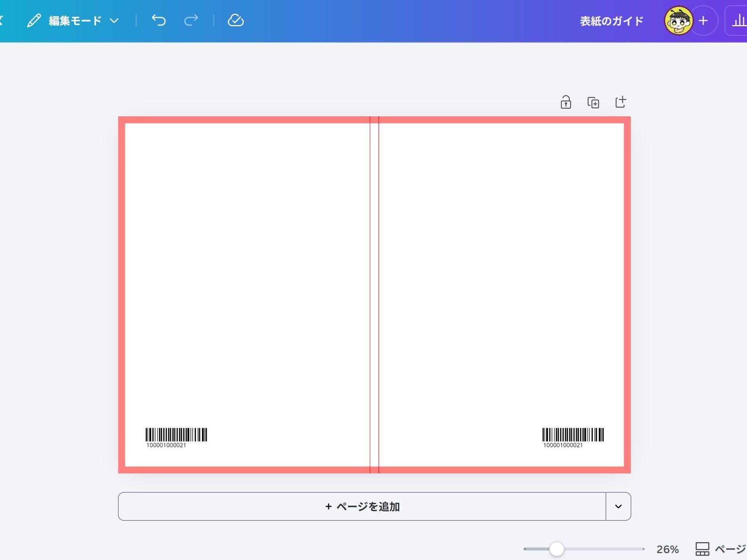Open the chevron next to ページを追加

click(x=618, y=506)
